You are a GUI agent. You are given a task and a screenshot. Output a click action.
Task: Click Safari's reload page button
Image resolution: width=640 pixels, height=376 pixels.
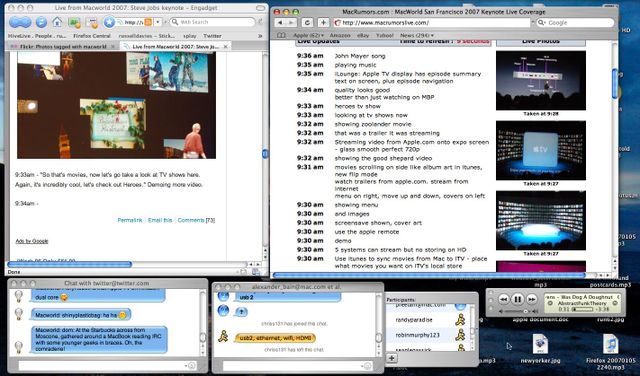pyautogui.click(x=307, y=23)
